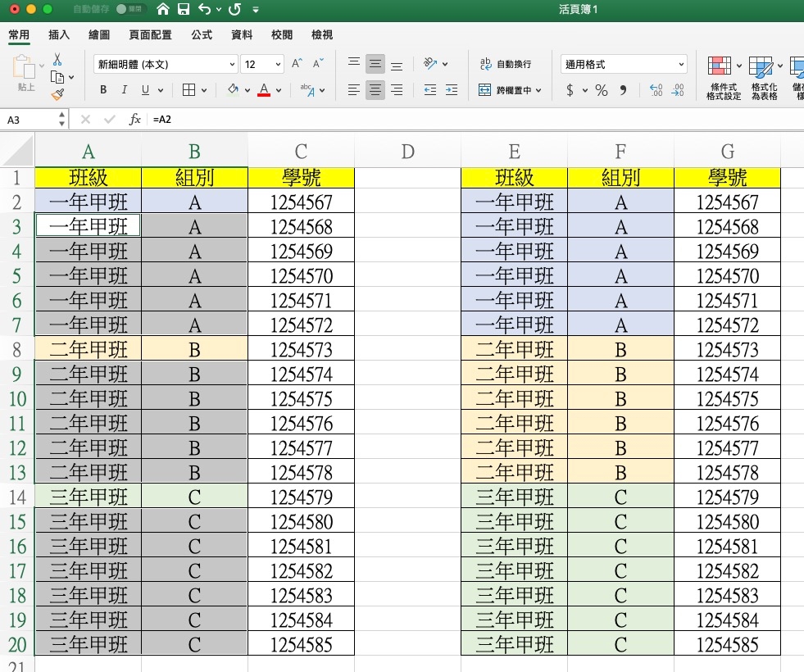The width and height of the screenshot is (804, 672).
Task: Open the font name dropdown 新細明體
Action: pos(232,64)
